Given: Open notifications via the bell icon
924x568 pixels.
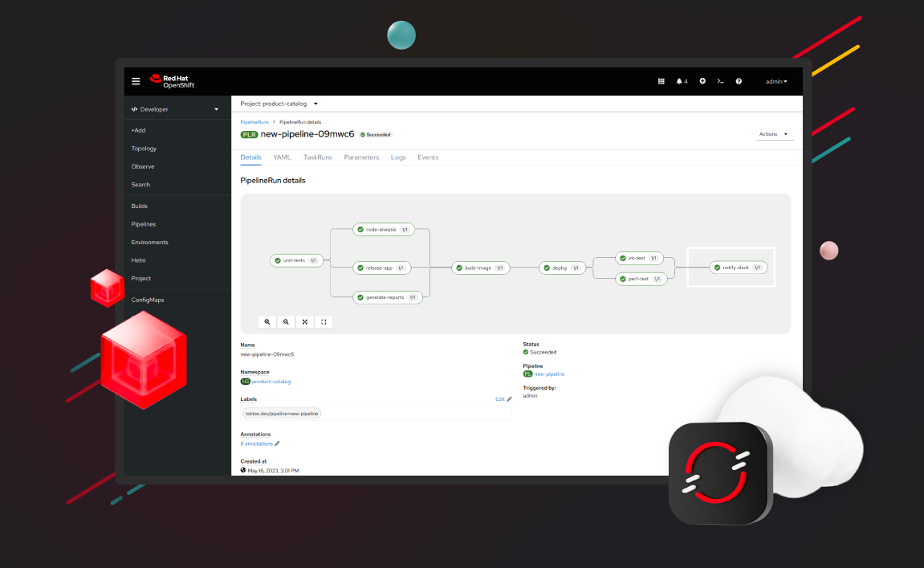Looking at the screenshot, I should [680, 81].
